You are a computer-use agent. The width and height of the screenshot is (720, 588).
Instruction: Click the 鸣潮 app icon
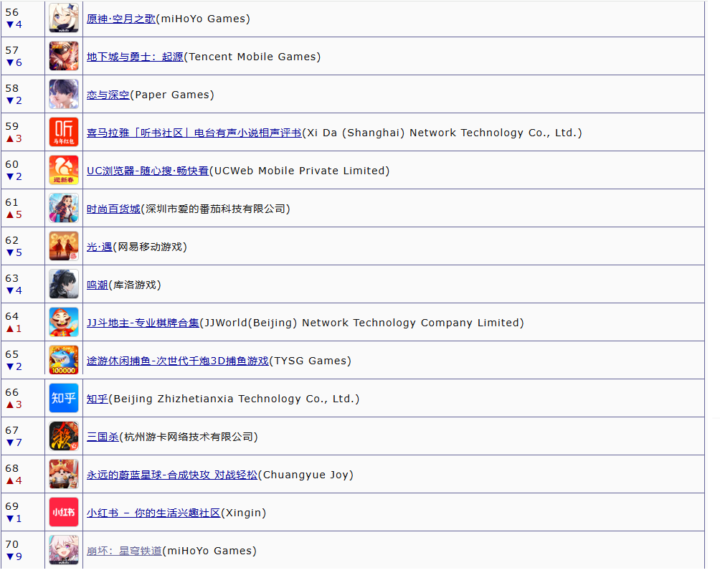tap(64, 284)
